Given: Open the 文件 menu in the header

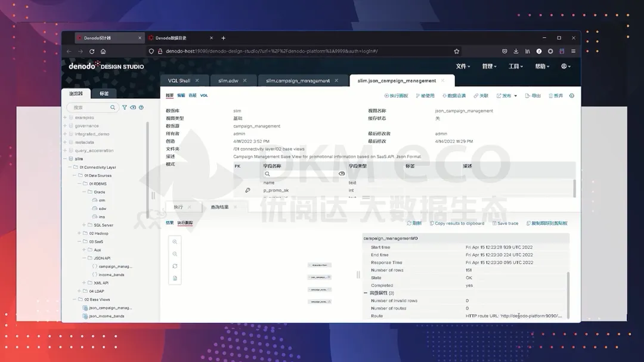Looking at the screenshot, I should point(463,66).
